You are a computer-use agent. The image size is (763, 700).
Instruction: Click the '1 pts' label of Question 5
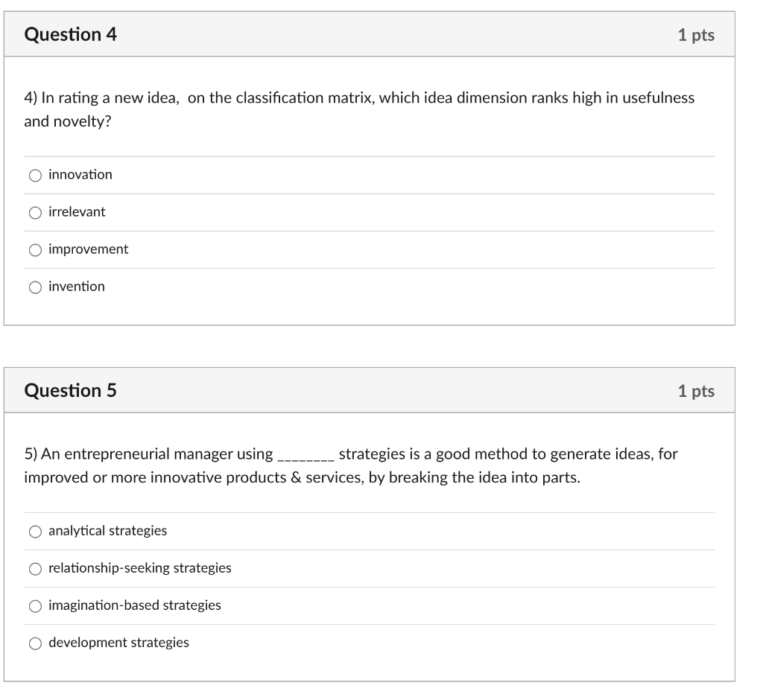696,391
